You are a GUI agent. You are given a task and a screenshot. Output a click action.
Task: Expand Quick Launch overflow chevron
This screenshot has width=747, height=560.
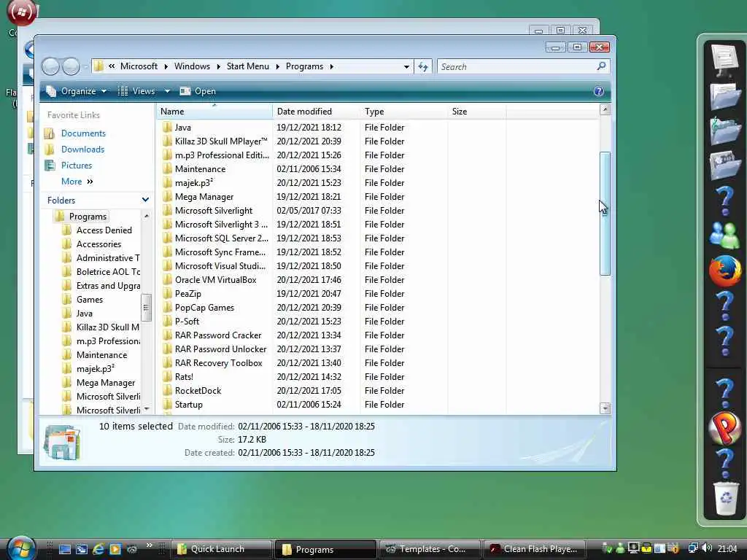(x=149, y=545)
